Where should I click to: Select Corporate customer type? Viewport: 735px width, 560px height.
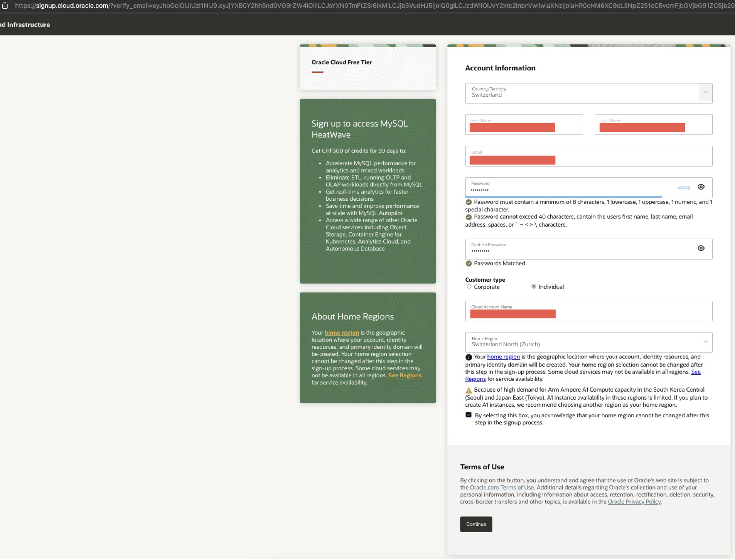[469, 287]
